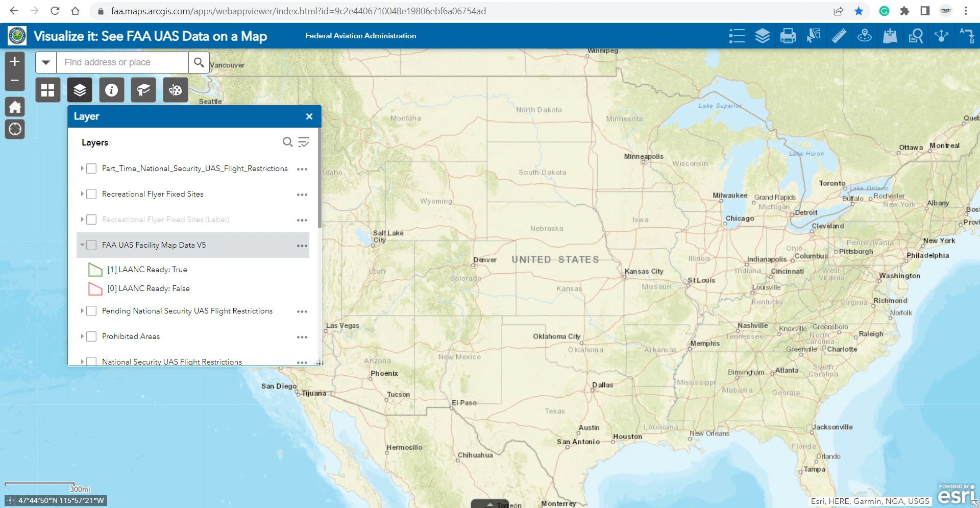The height and width of the screenshot is (508, 980).
Task: Enable Recreational Flyer Fixed Sites layer
Action: click(91, 194)
